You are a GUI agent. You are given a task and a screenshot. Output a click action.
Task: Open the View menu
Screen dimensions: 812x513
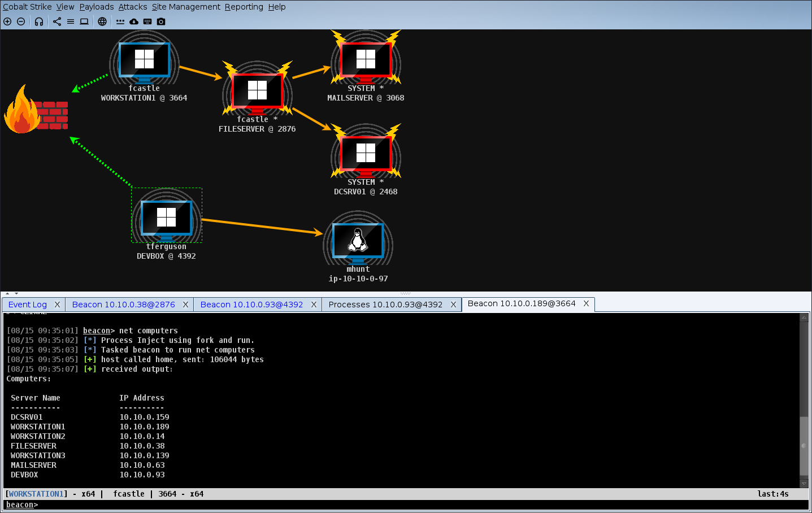tap(65, 7)
